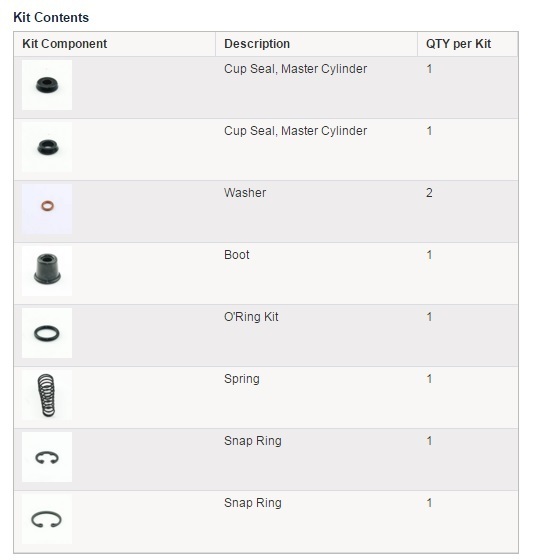Click the Kit Contents heading
The width and height of the screenshot is (533, 560).
point(51,18)
